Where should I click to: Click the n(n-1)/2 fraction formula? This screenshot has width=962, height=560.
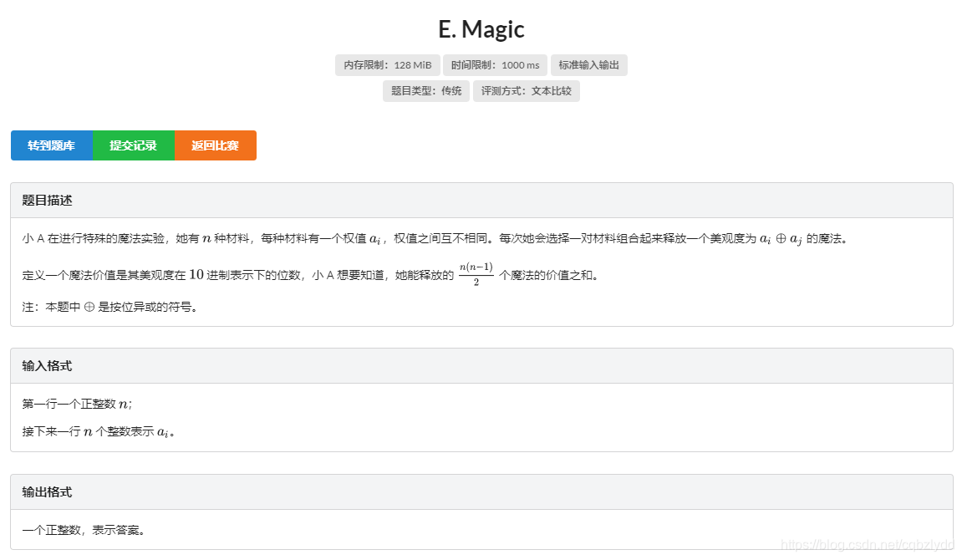coord(476,274)
